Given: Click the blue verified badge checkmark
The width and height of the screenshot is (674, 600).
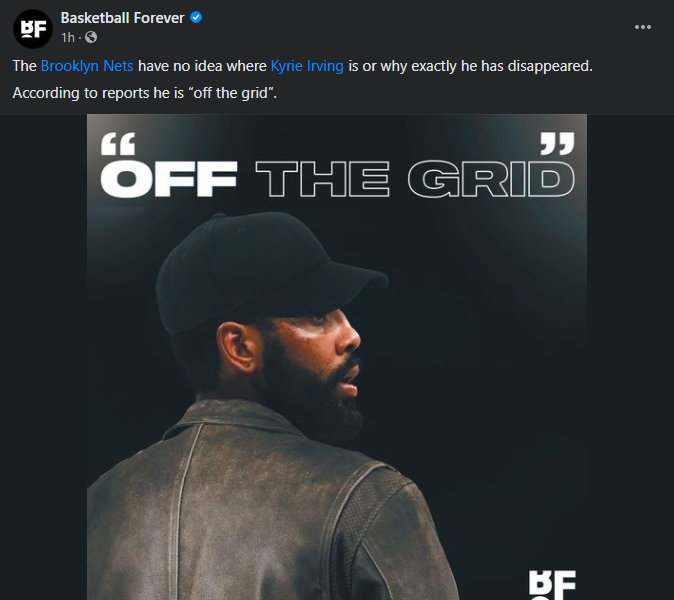Looking at the screenshot, I should pyautogui.click(x=196, y=18).
